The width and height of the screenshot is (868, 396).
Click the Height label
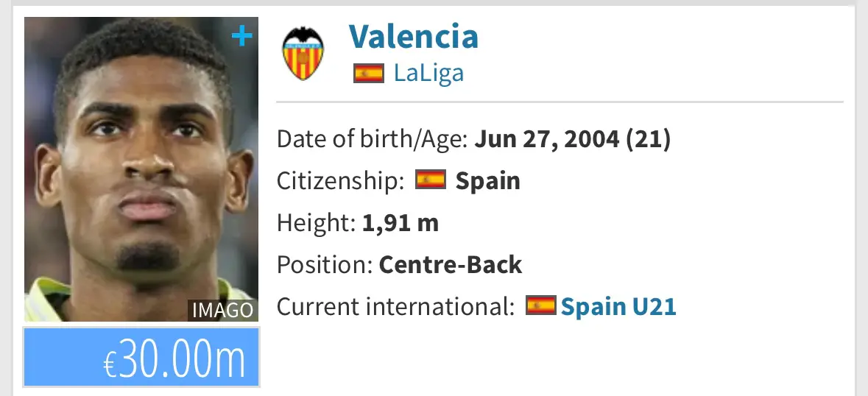coord(316,223)
